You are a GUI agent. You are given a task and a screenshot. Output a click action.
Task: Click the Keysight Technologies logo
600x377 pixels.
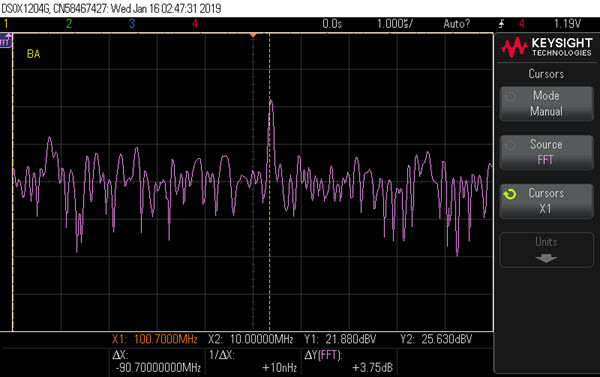[547, 47]
